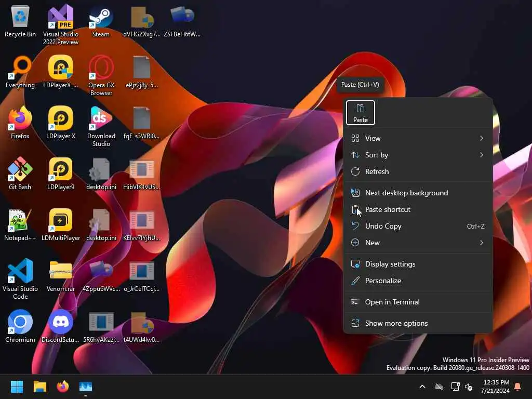
Task: Choose Next desktop background
Action: tap(418, 193)
